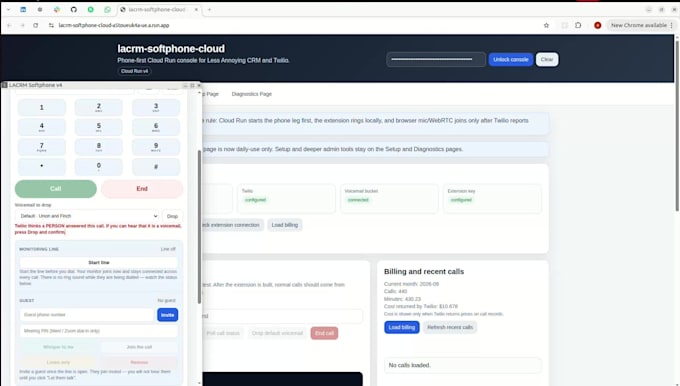The height and width of the screenshot is (386, 680).
Task: Click New Chrome available update button
Action: pos(638,25)
